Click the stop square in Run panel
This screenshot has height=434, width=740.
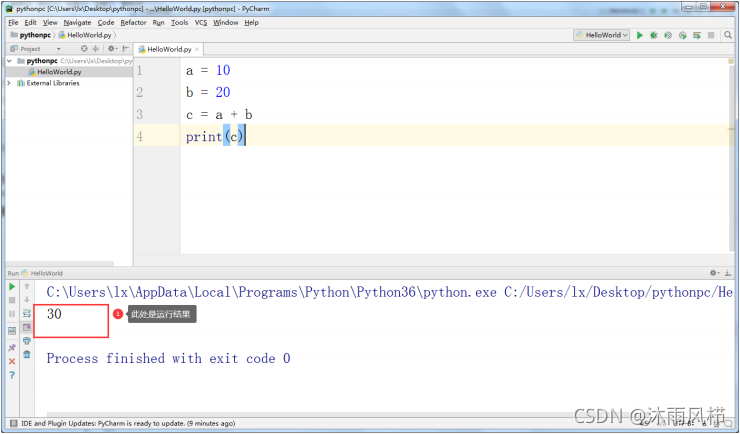pyautogui.click(x=12, y=300)
